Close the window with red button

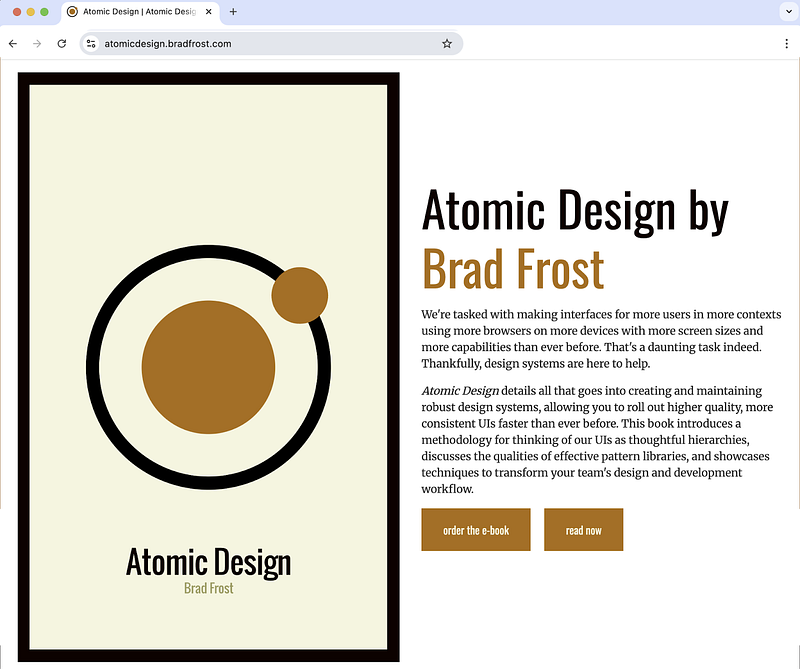click(x=17, y=12)
